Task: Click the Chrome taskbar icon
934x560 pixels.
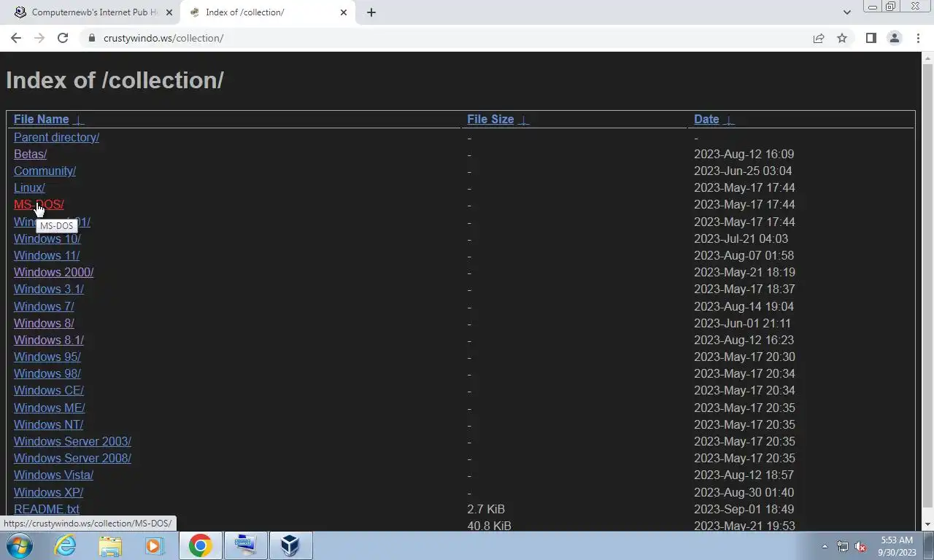Action: pyautogui.click(x=200, y=545)
